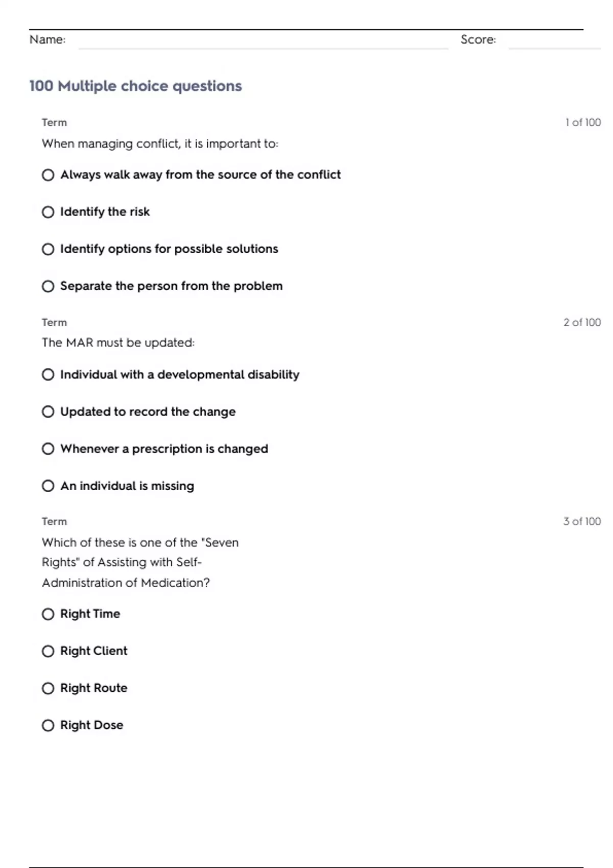Pick the 'An individual is missing' answer
The width and height of the screenshot is (613, 868).
[48, 486]
